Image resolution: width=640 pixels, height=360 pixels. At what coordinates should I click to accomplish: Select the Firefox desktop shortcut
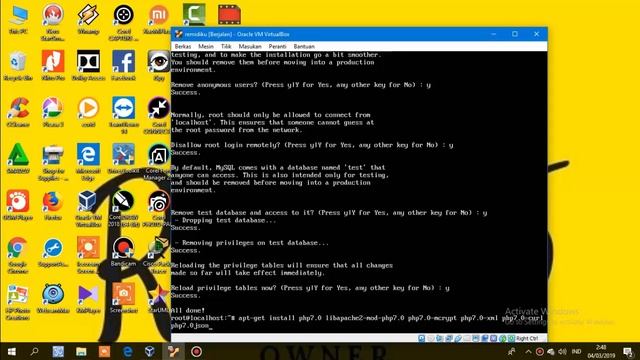click(53, 205)
